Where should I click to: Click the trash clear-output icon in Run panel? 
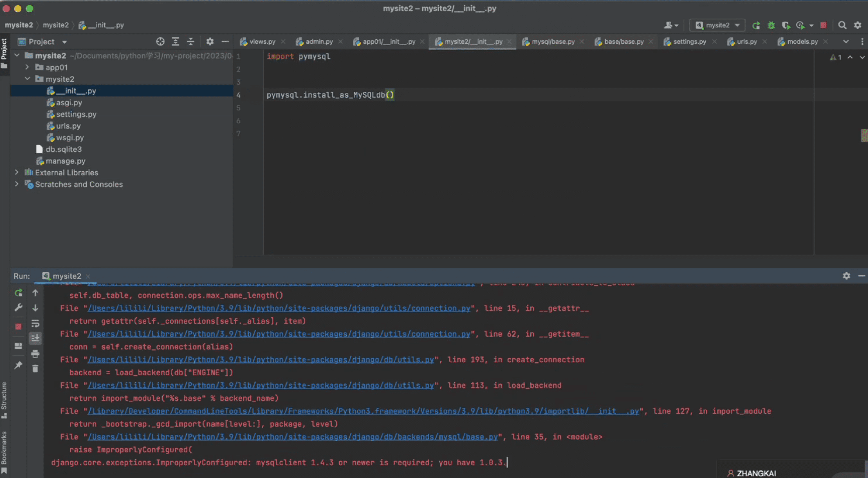[x=35, y=369]
